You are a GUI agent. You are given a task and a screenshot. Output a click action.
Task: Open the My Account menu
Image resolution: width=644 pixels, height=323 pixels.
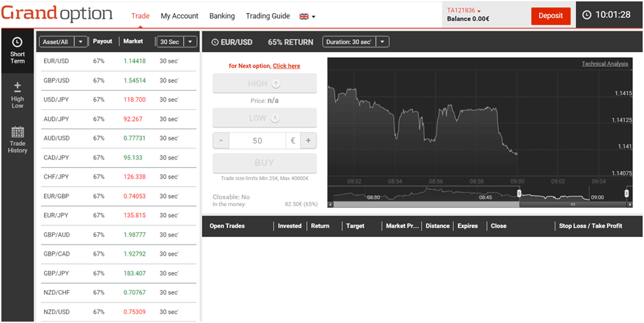tap(179, 16)
